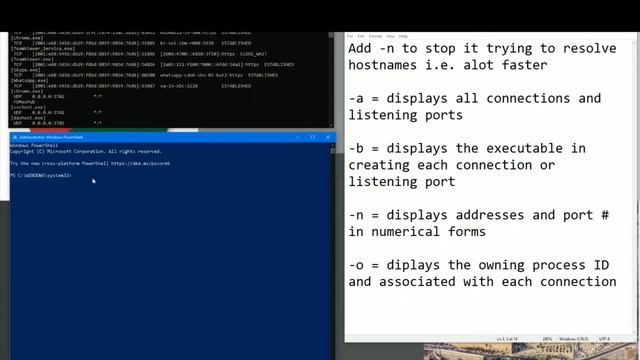Viewport: 640px width, 360px height.
Task: Click the line 'and associated with each connection'
Action: point(482,282)
